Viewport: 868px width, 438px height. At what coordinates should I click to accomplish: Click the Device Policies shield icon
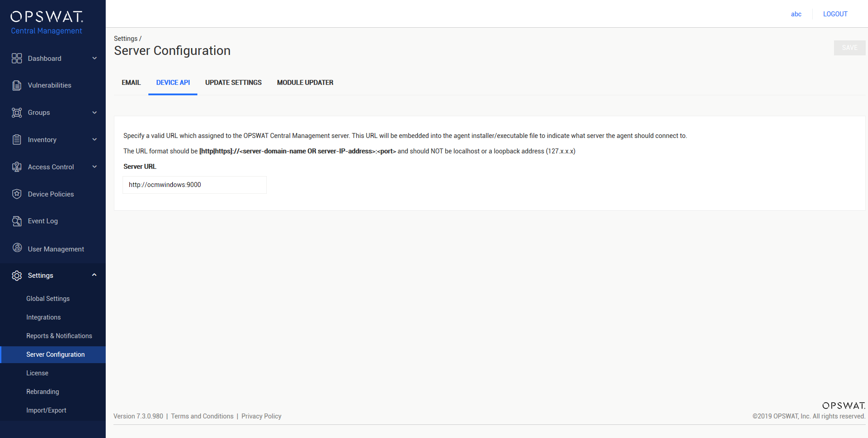(17, 194)
